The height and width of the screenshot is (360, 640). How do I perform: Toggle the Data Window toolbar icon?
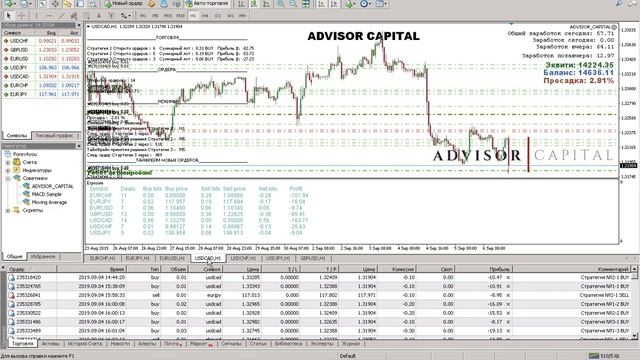(55, 4)
